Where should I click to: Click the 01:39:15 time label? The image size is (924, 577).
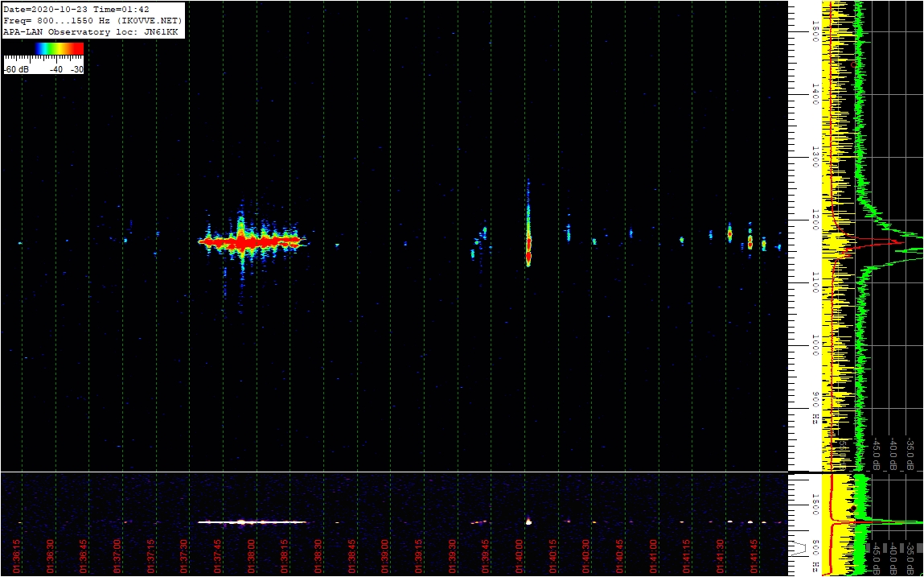pyautogui.click(x=418, y=556)
